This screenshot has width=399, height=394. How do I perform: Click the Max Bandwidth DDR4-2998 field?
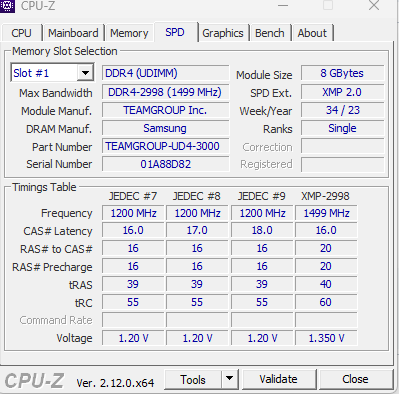pos(165,92)
